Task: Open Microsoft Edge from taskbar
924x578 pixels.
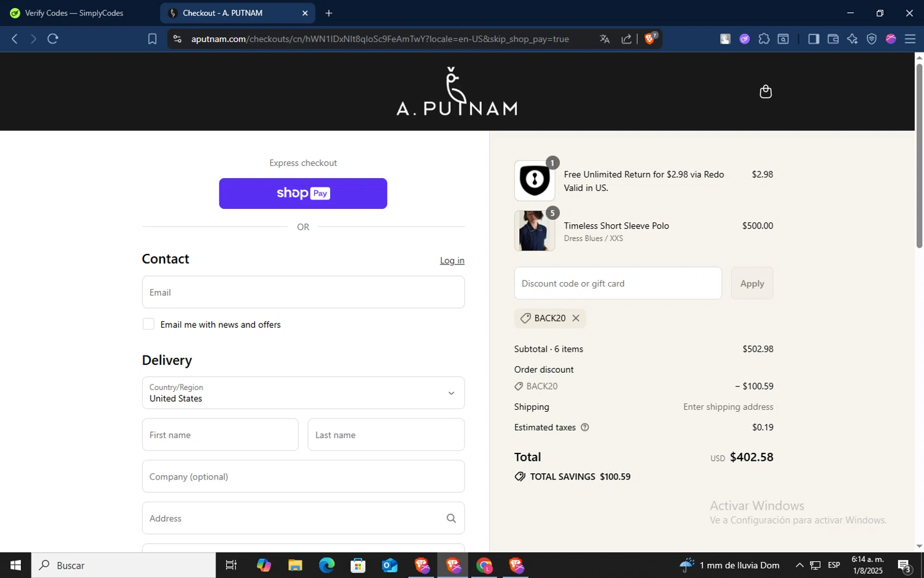Action: point(326,565)
